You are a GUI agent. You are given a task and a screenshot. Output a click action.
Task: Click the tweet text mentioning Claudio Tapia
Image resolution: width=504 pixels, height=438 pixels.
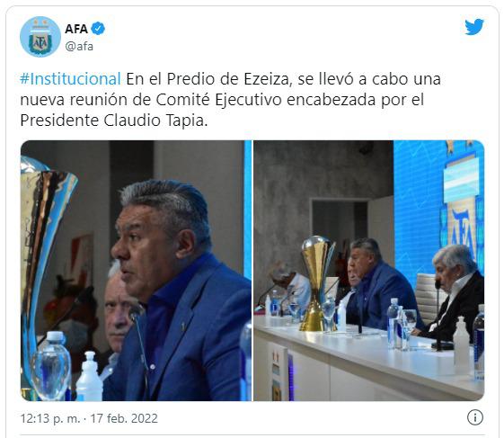click(114, 121)
